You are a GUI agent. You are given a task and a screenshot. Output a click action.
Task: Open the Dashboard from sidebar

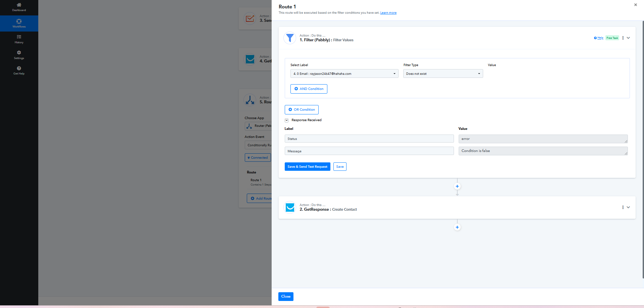tap(19, 7)
